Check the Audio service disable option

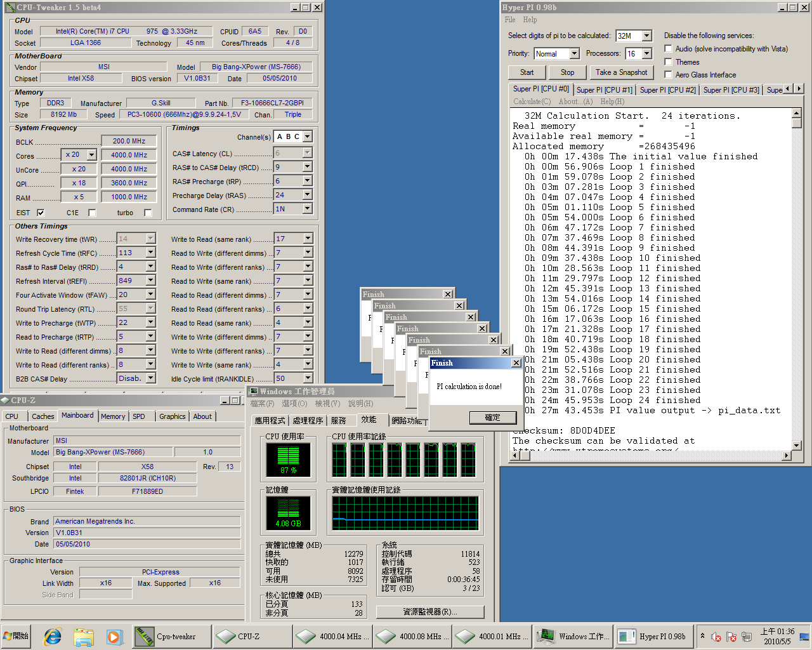[668, 48]
